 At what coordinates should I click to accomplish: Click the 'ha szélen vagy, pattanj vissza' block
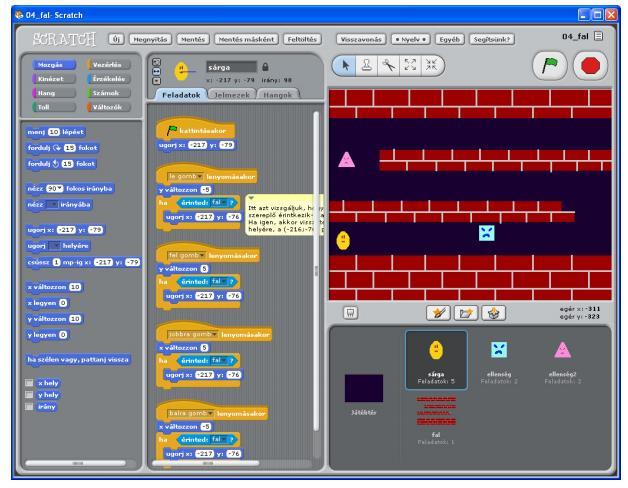click(x=78, y=360)
